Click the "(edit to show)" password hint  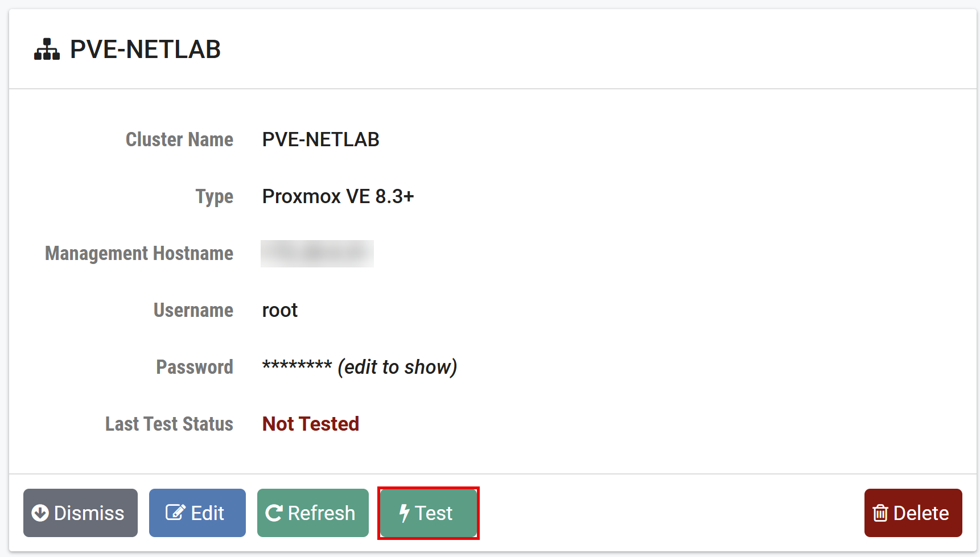pos(397,367)
